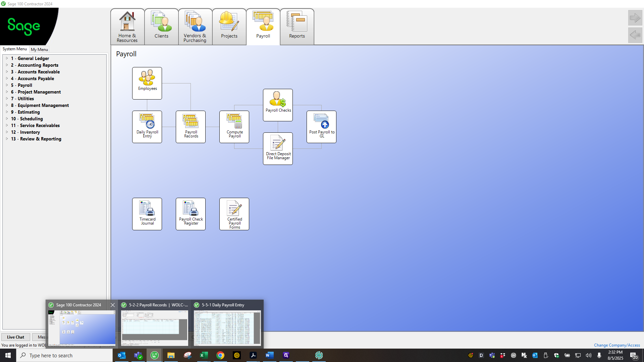Select 10 - Scheduling in the menu tree
The height and width of the screenshot is (362, 644).
tap(27, 119)
